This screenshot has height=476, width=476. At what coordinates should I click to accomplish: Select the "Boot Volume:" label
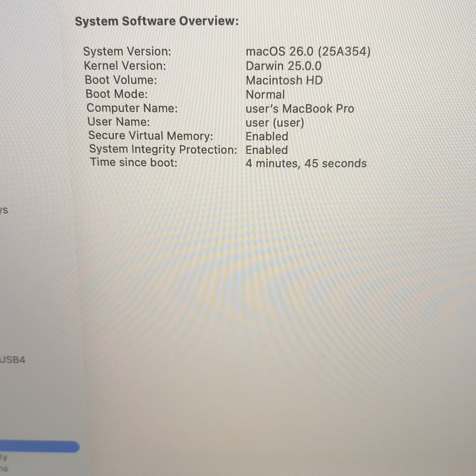(121, 80)
